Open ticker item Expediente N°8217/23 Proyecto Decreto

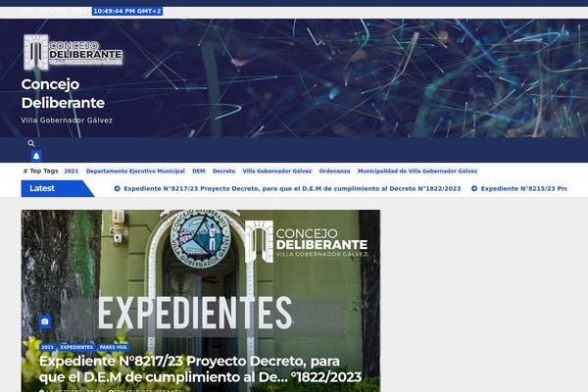point(292,189)
